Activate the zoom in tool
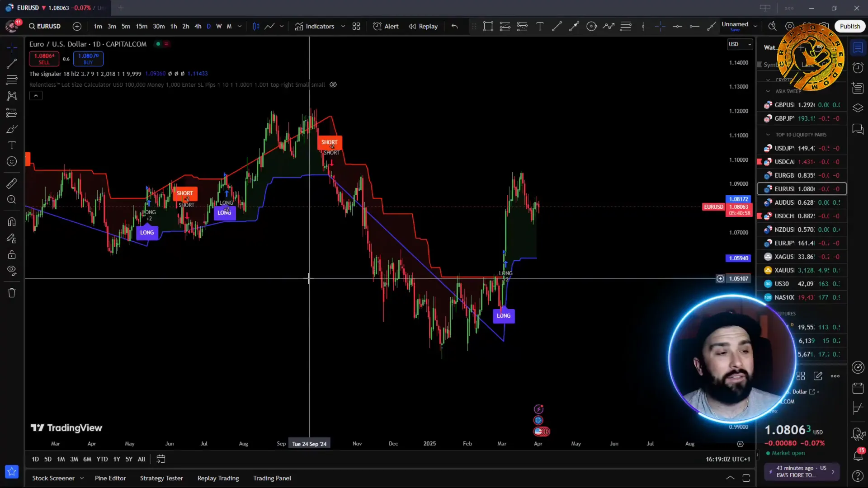This screenshot has width=868, height=488. (x=12, y=199)
